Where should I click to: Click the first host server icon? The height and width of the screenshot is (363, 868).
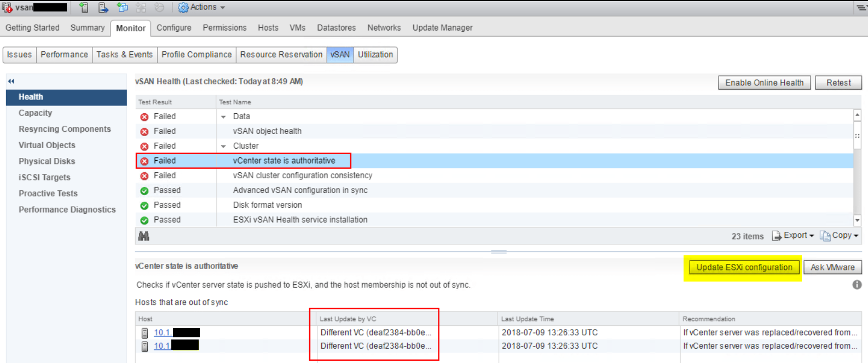point(144,333)
